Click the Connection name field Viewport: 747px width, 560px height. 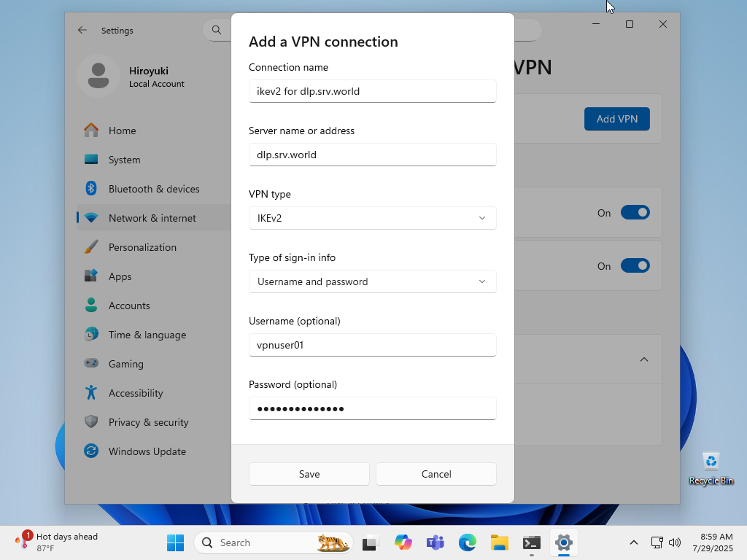point(373,91)
